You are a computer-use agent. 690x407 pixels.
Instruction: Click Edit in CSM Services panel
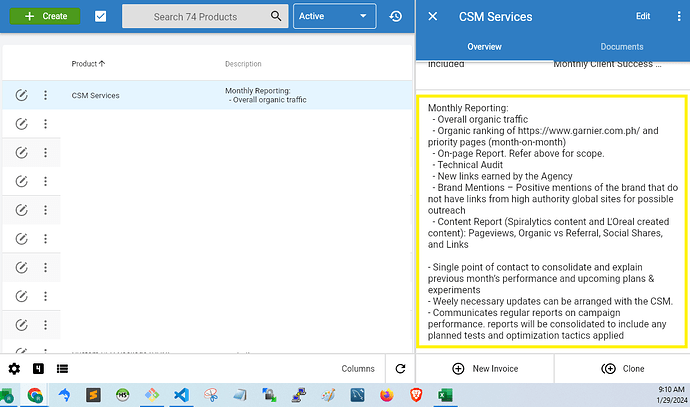pyautogui.click(x=642, y=16)
